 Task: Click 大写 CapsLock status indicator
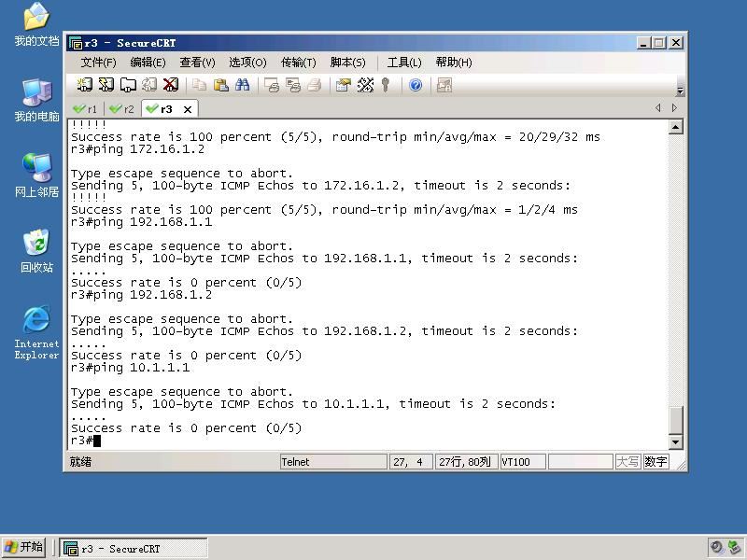(x=627, y=462)
